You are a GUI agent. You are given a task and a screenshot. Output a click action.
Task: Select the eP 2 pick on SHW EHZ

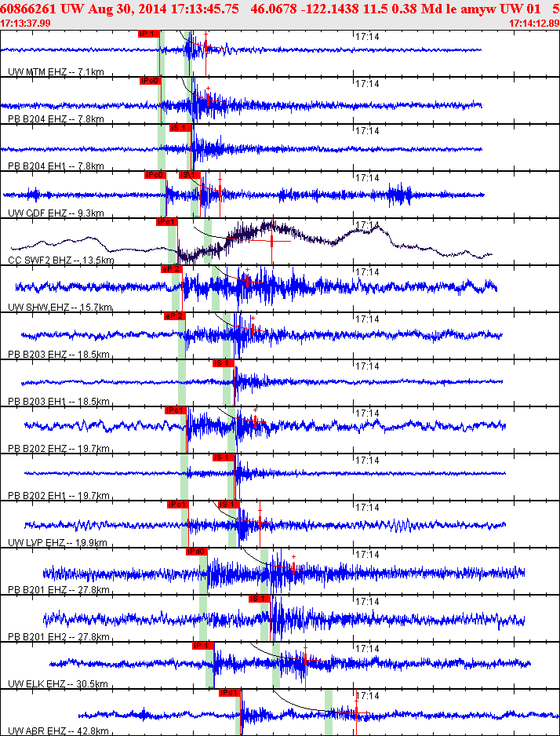171,269
